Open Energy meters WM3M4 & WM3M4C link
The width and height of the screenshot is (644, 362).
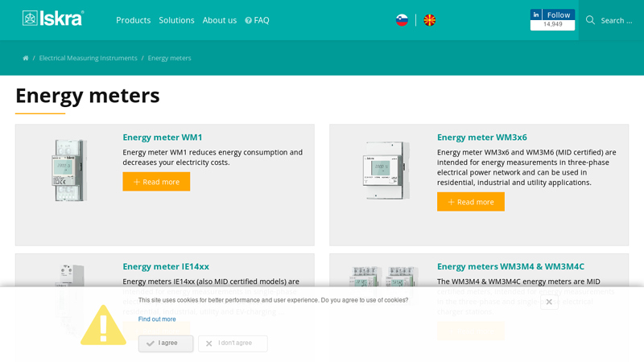510,266
